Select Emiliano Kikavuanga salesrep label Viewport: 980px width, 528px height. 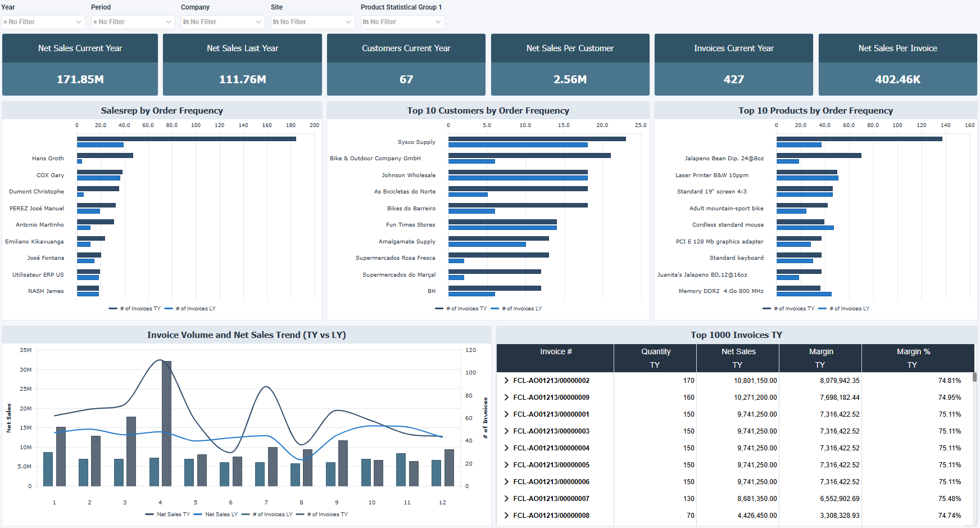click(34, 242)
